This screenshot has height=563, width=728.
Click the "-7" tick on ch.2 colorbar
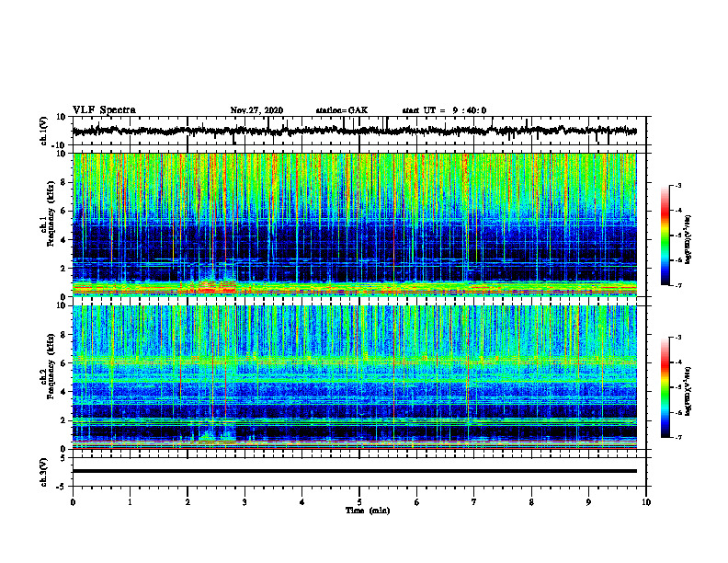678,438
